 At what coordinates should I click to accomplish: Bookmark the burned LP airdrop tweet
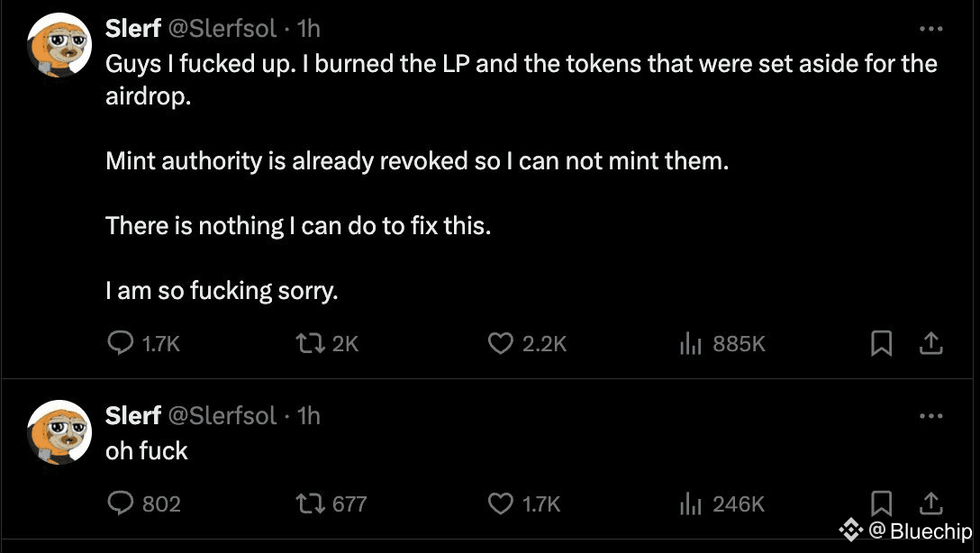click(x=882, y=343)
